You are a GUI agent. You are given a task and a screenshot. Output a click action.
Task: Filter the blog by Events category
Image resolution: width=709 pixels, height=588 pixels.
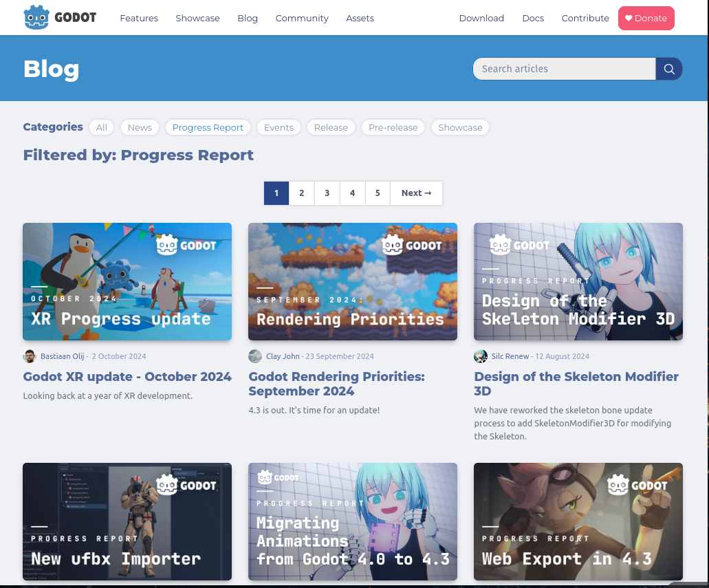pyautogui.click(x=279, y=127)
